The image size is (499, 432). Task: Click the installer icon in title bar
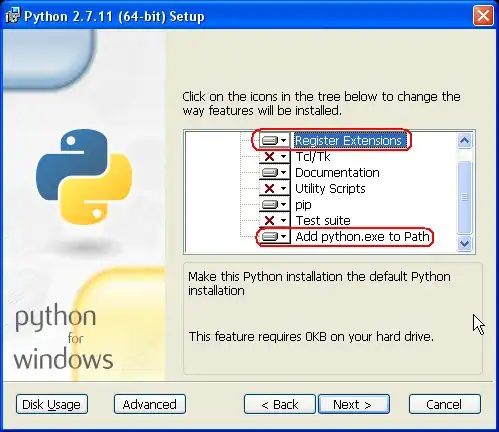(x=13, y=16)
